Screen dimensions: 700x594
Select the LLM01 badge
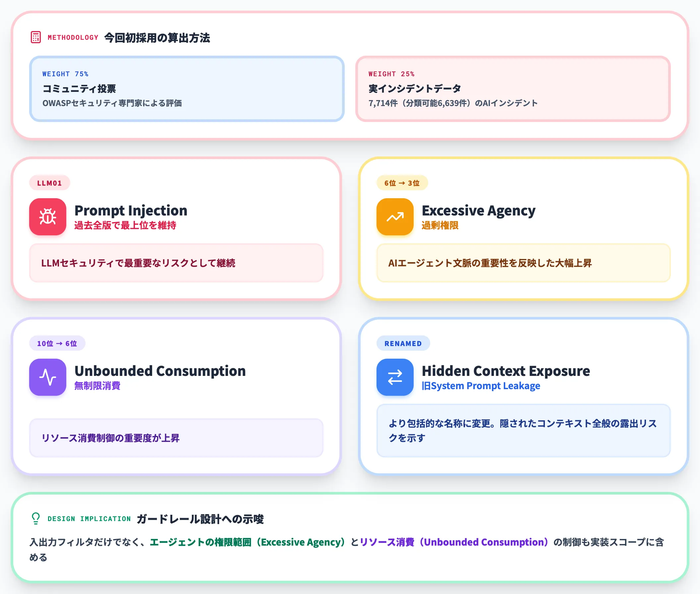[x=49, y=183]
